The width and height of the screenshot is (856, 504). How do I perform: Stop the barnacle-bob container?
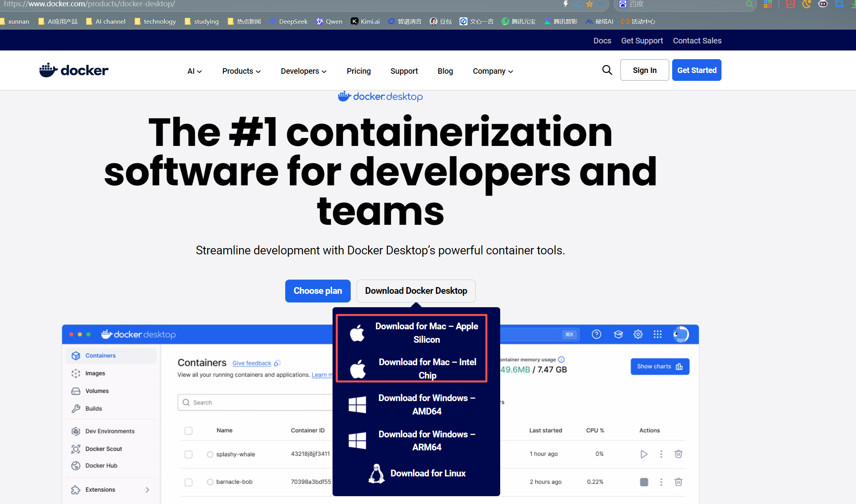644,482
